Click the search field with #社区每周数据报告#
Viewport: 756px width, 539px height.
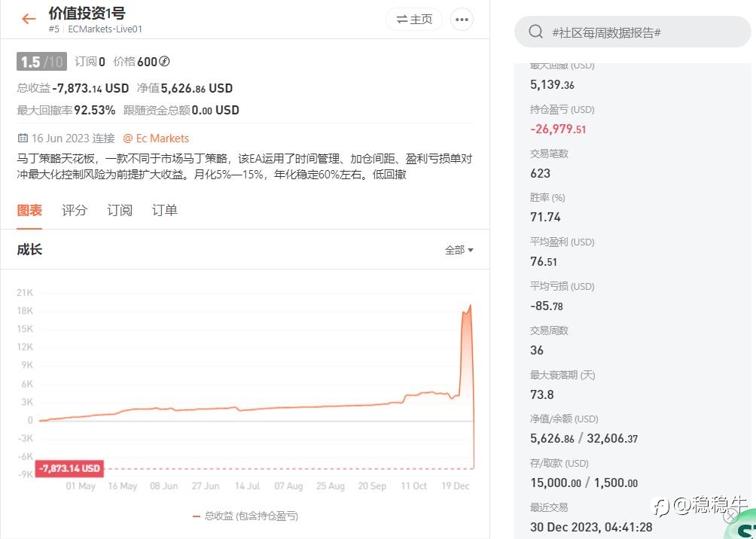click(633, 32)
